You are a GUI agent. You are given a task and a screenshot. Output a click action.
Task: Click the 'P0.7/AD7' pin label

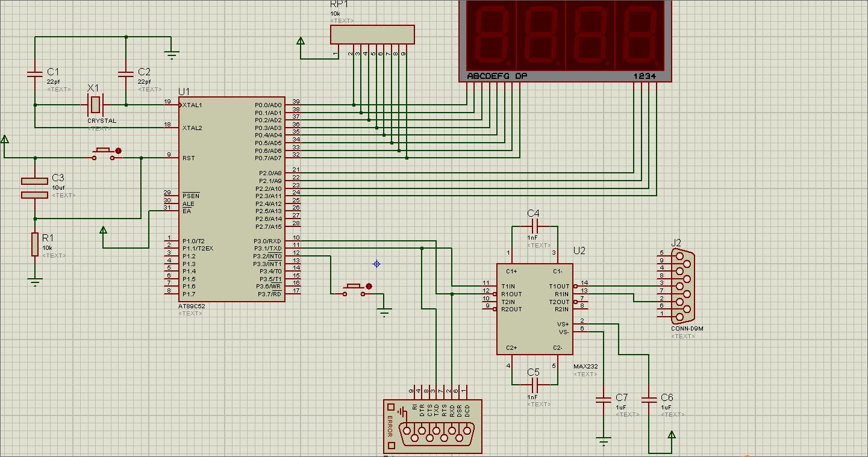[x=268, y=158]
